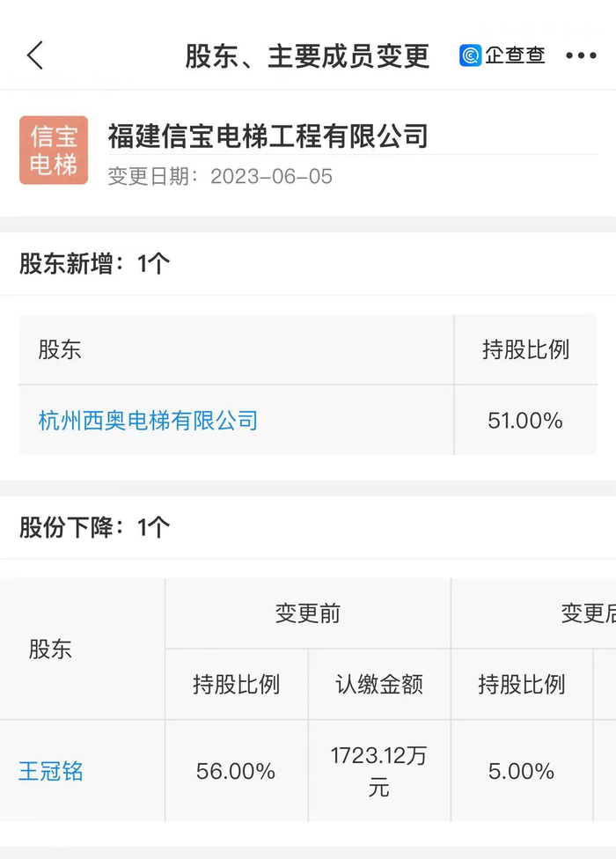Tap the 股份下降:1个 section header
This screenshot has width=616, height=859.
[x=95, y=527]
